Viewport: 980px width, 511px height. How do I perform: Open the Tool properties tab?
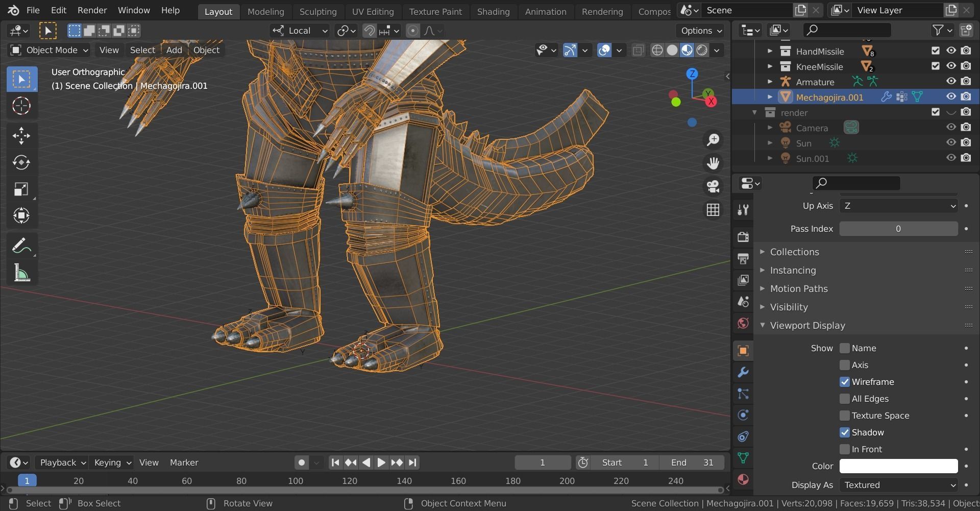click(743, 209)
